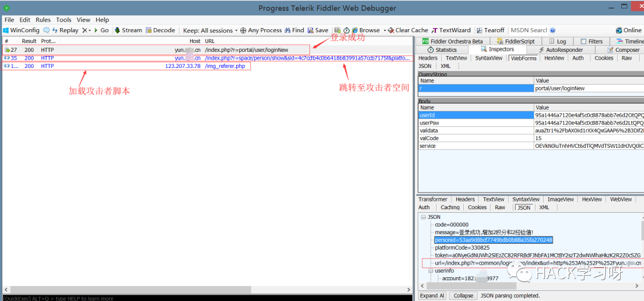Click the MSDN Search input field

529,30
